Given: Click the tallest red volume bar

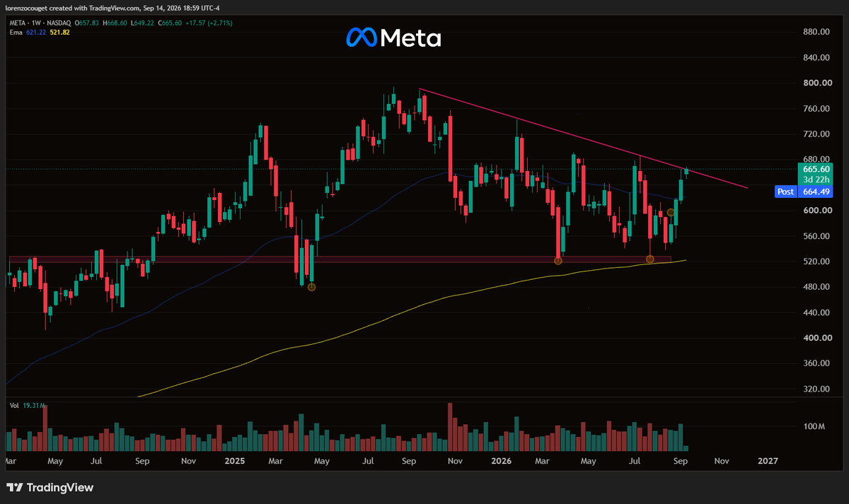Looking at the screenshot, I should 449,427.
